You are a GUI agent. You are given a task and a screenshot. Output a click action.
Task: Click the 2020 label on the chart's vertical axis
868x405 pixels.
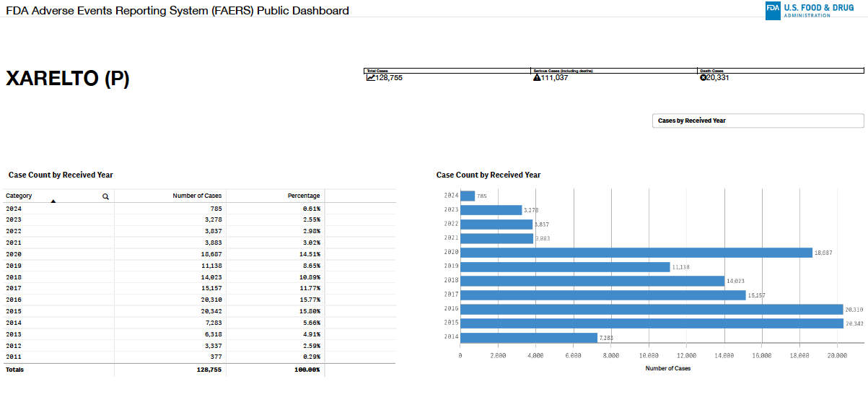[x=451, y=253]
